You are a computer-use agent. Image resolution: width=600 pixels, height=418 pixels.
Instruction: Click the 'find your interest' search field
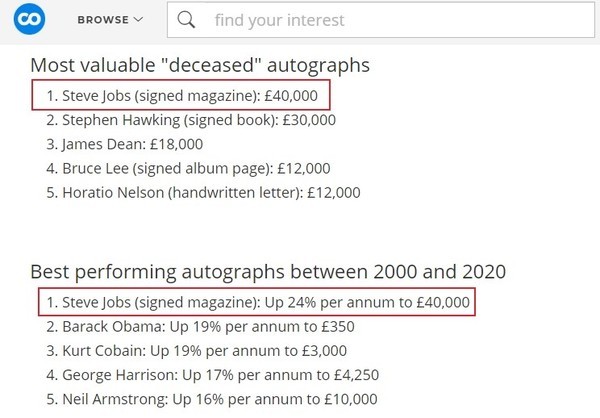(x=381, y=20)
